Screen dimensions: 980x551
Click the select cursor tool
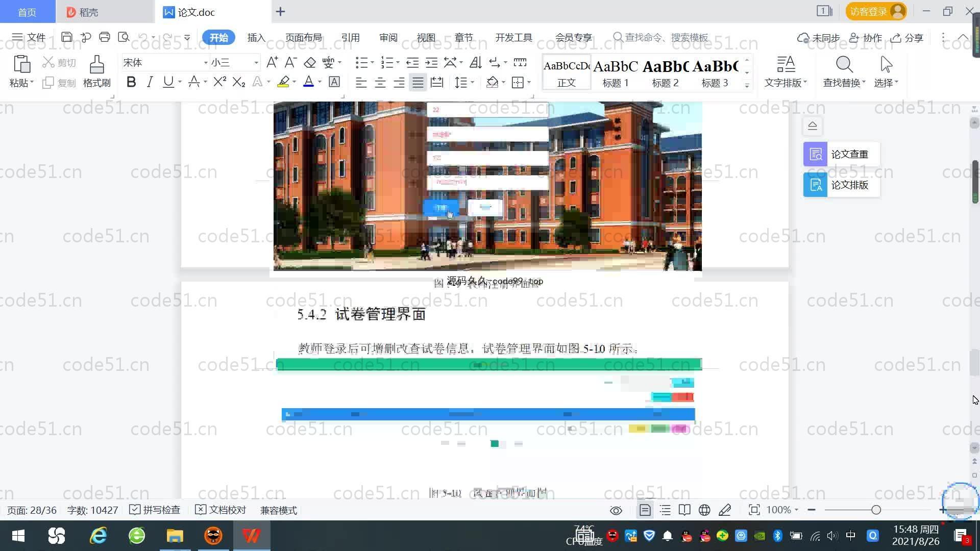tap(886, 65)
